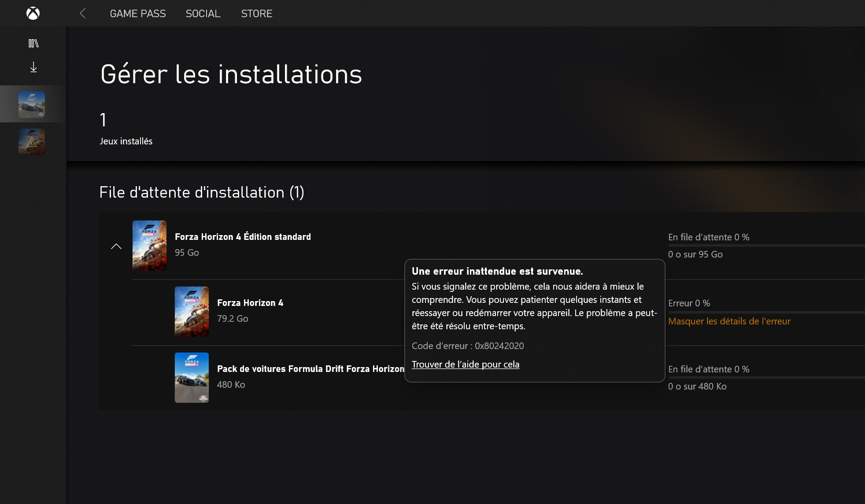Click the Forza Horizon 4 79.2 Go cover art
The width and height of the screenshot is (865, 504).
[x=192, y=312]
